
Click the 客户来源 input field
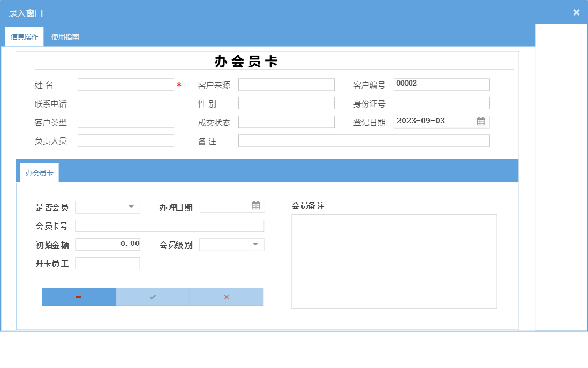286,84
